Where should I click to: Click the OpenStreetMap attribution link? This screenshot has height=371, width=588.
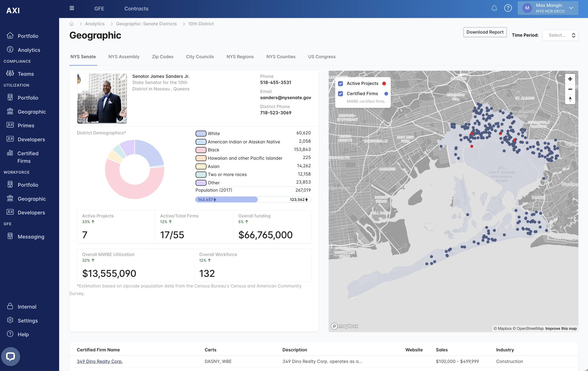click(x=528, y=328)
